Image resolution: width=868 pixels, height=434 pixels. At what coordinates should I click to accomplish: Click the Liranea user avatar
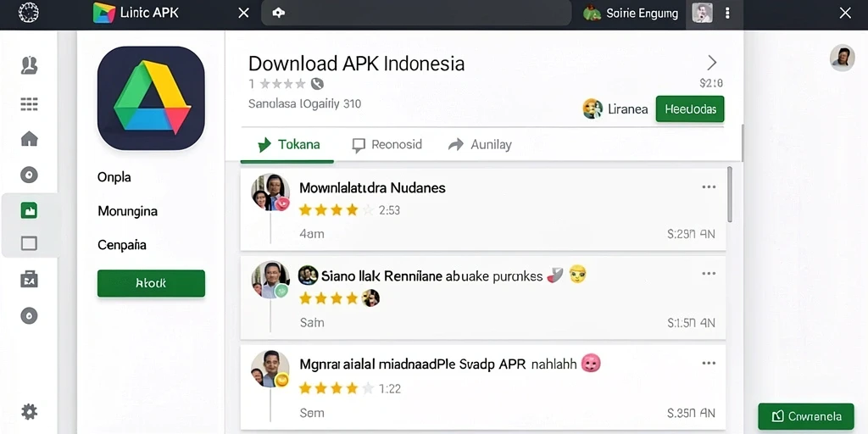(x=593, y=108)
